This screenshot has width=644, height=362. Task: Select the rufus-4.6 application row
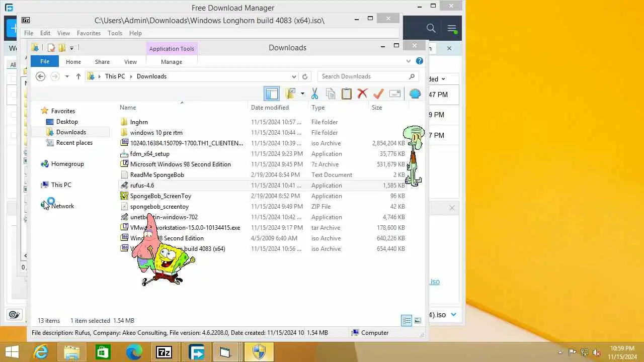263,186
